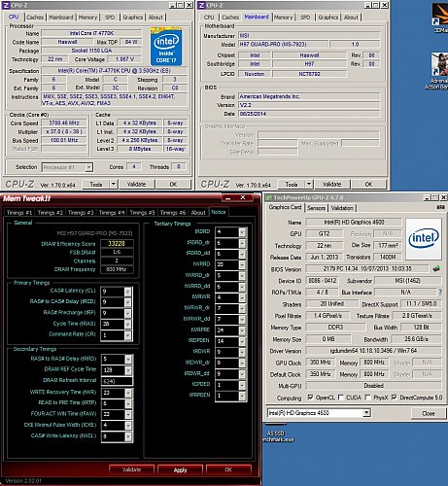The width and height of the screenshot is (448, 486).
Task: Switch to Caches tab in left CPU-Z
Action: point(35,17)
